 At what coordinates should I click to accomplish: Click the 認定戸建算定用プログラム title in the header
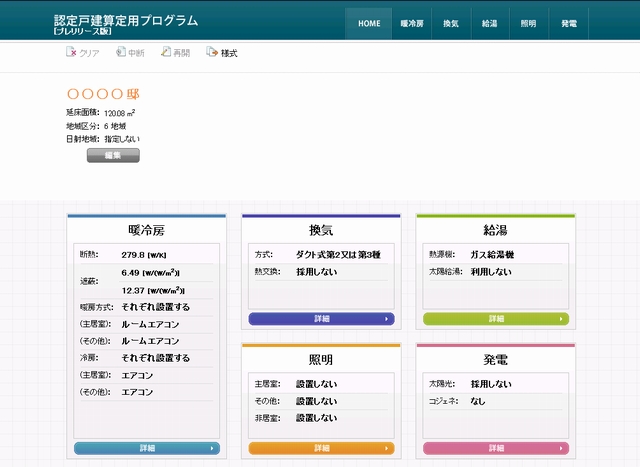pos(126,20)
